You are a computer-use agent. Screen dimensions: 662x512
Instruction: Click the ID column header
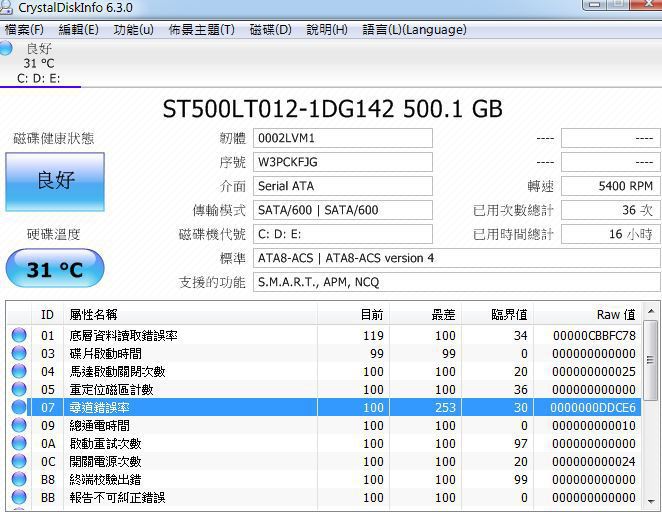47,314
